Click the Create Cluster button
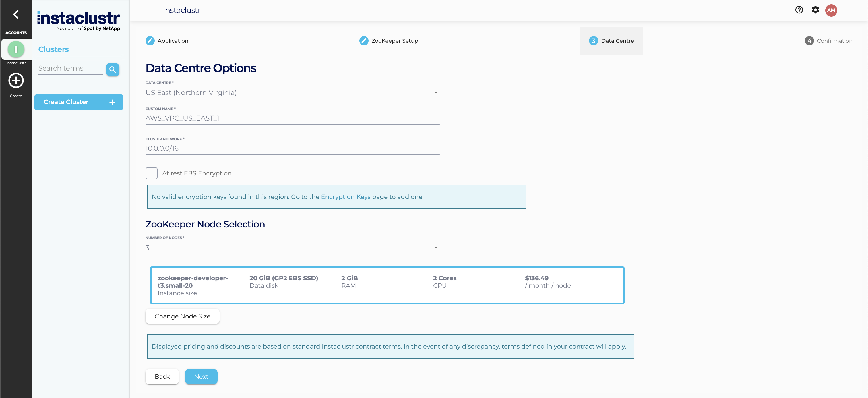The width and height of the screenshot is (868, 398). click(79, 102)
